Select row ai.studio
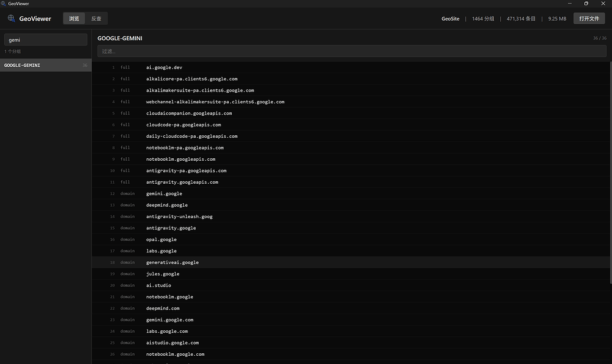 tap(351, 285)
